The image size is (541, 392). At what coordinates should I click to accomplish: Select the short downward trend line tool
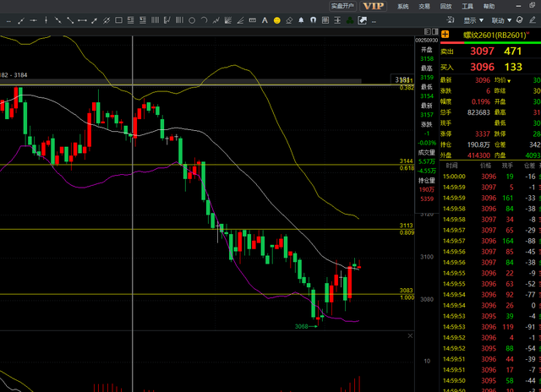point(58,20)
